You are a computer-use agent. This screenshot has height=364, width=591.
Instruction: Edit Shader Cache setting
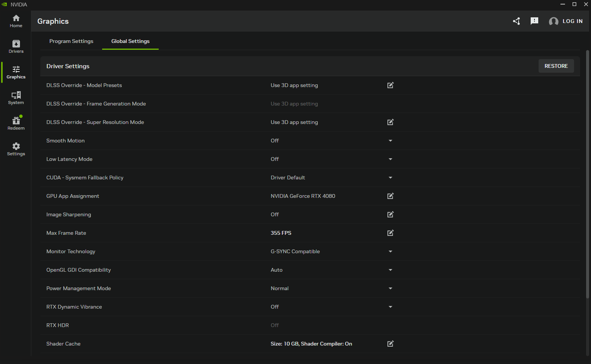click(x=390, y=344)
